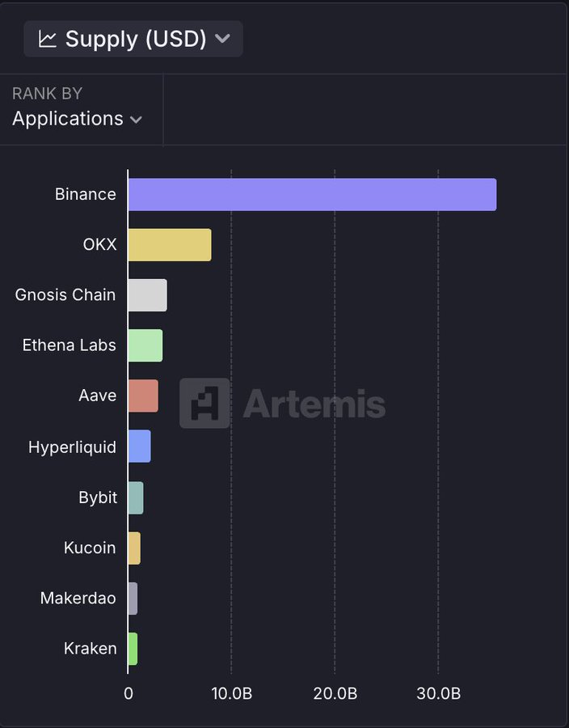Expand the chevron next to Supply (USD)
The image size is (569, 728).
tap(223, 39)
